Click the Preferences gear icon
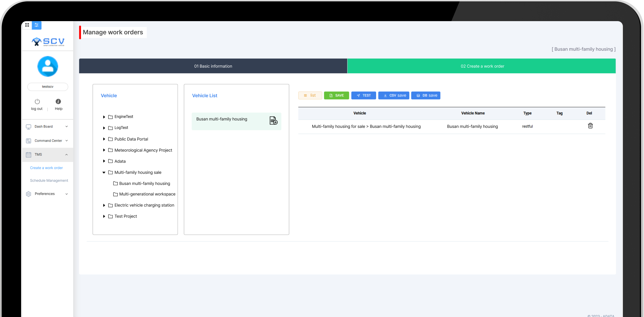 (29, 194)
